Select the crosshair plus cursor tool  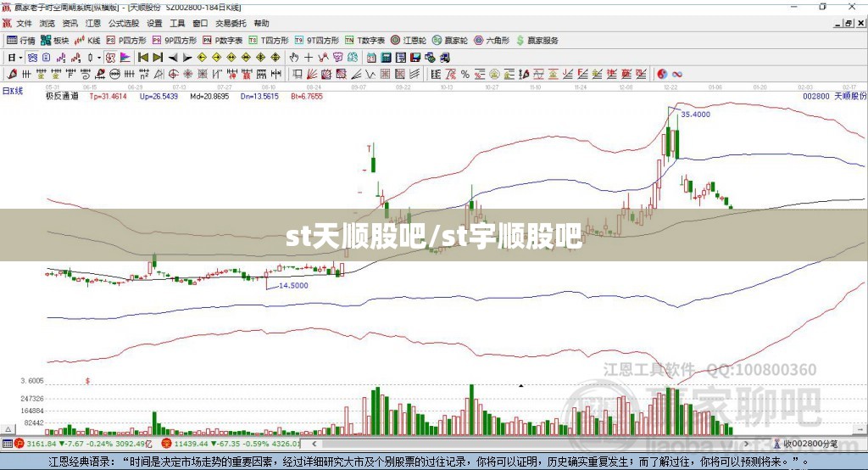[x=309, y=57]
